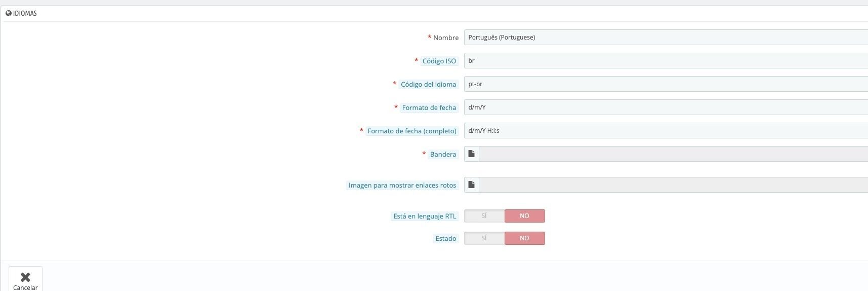Click the Formato de fecha (completo) label
The image size is (868, 291).
(x=412, y=131)
